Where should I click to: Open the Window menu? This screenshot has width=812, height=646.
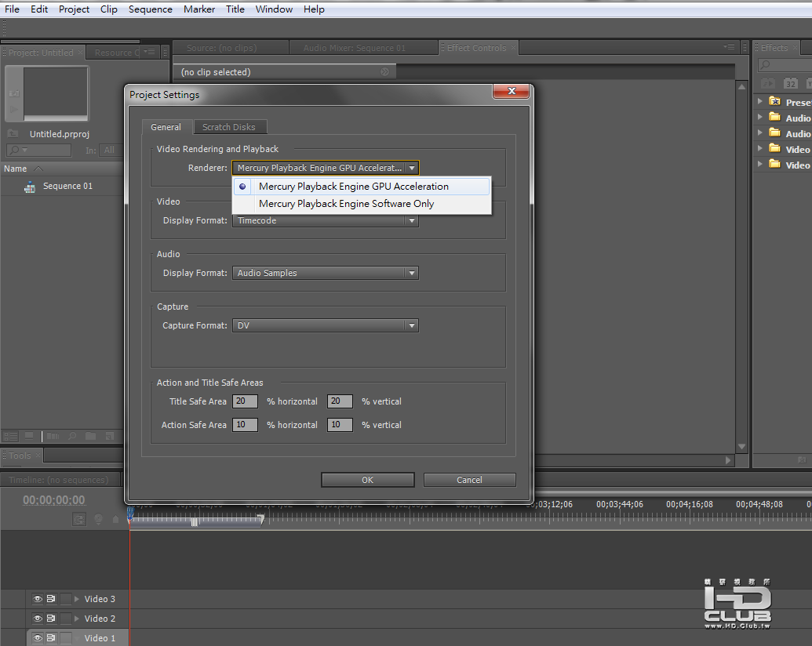click(x=274, y=9)
